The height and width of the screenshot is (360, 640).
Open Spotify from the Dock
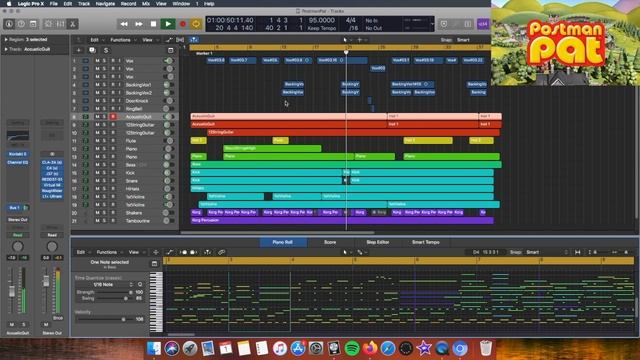point(352,348)
